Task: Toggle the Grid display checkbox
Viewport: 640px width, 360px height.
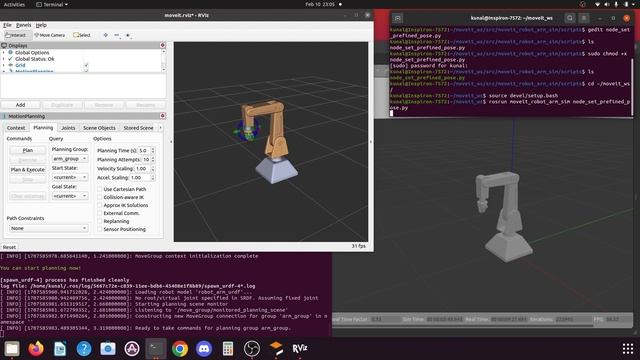Action: (86, 65)
